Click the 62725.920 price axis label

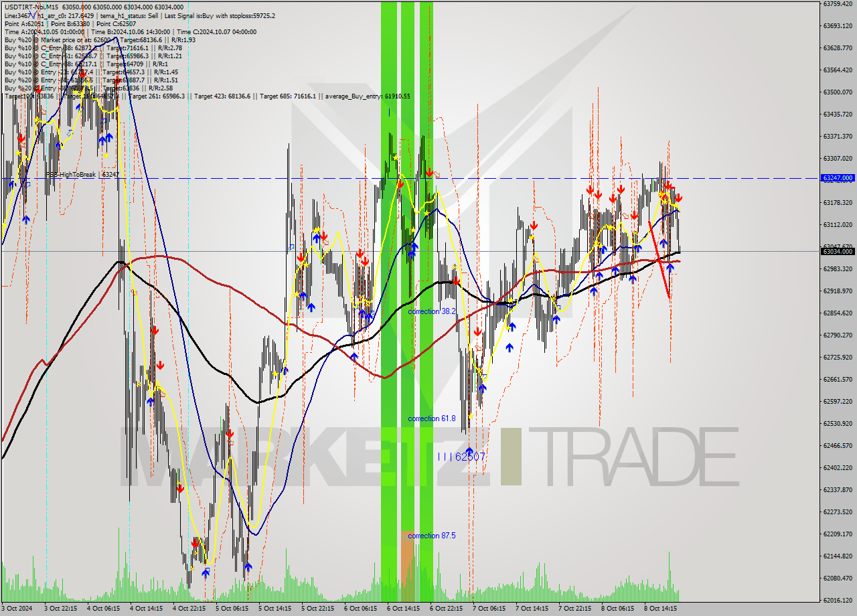pos(838,357)
